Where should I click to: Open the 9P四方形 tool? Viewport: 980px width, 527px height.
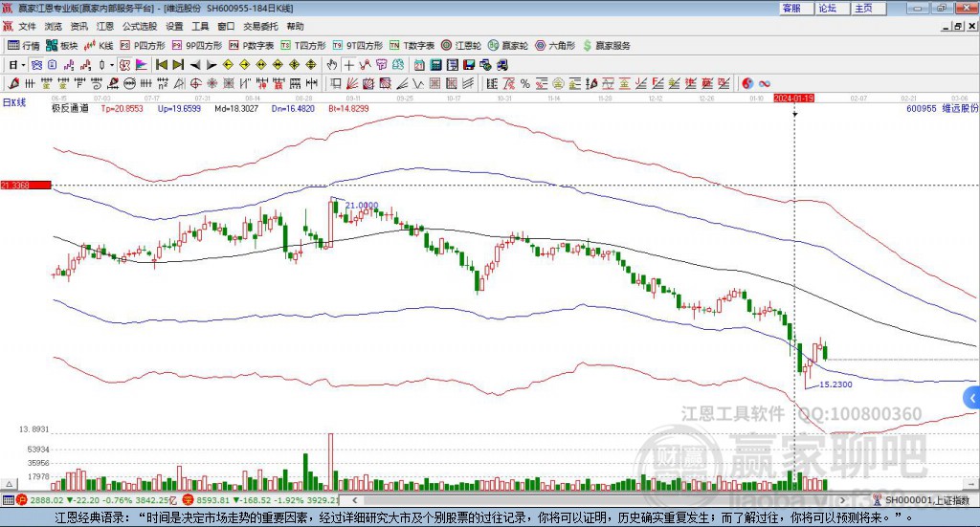[x=197, y=46]
